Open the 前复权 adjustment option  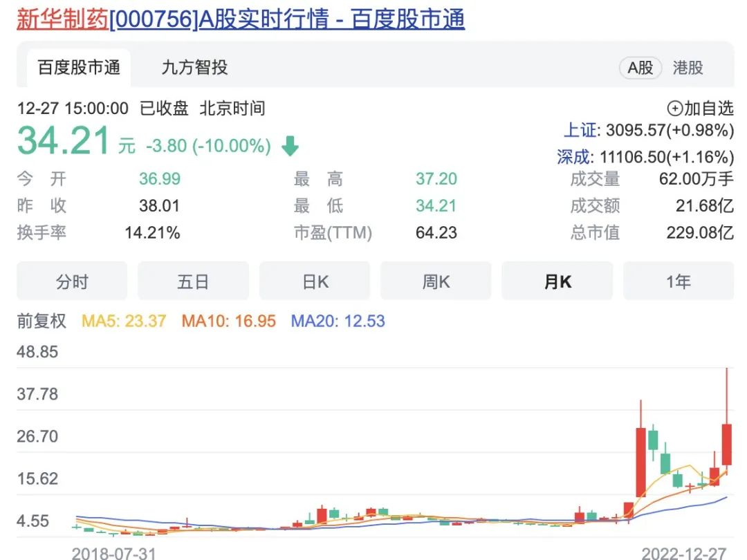41,321
